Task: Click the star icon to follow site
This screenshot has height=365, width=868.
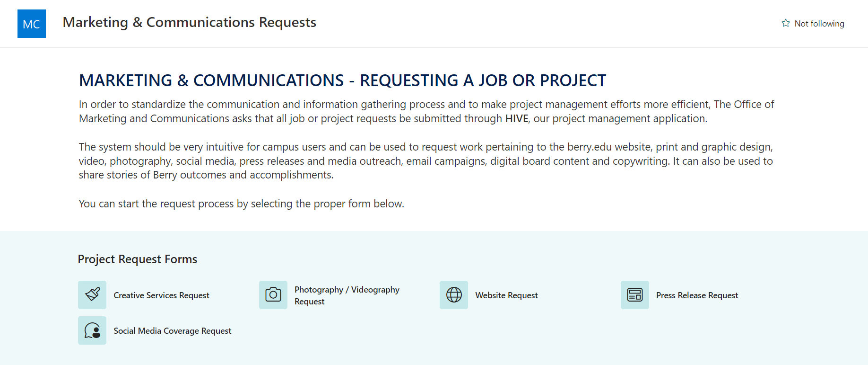Action: click(x=786, y=23)
